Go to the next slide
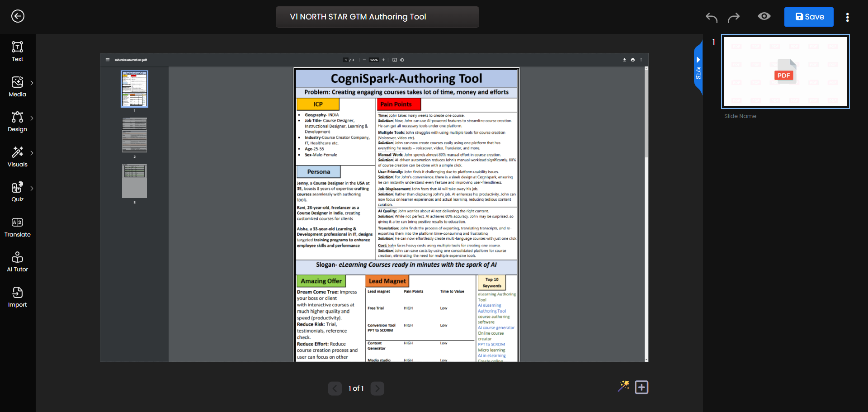Screen dimensions: 868x412 (377, 388)
